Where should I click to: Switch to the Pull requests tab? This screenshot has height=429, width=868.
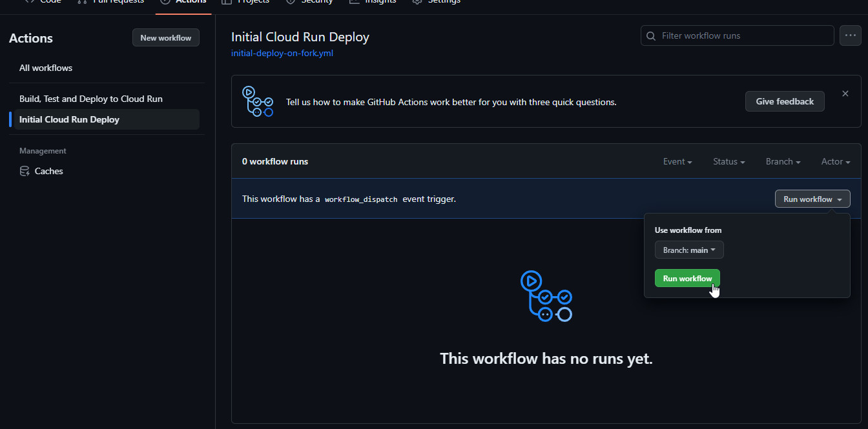110,2
